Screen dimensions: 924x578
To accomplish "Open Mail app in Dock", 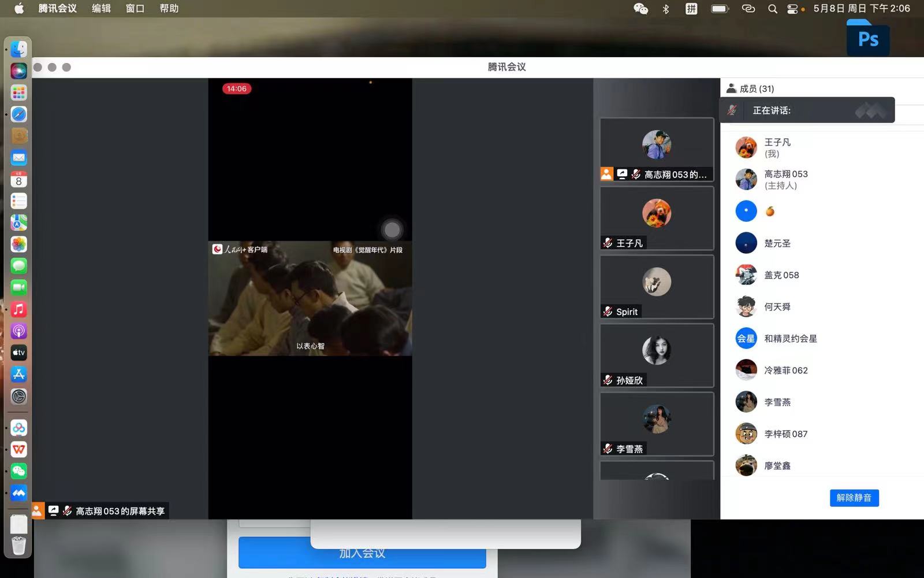I will [18, 157].
